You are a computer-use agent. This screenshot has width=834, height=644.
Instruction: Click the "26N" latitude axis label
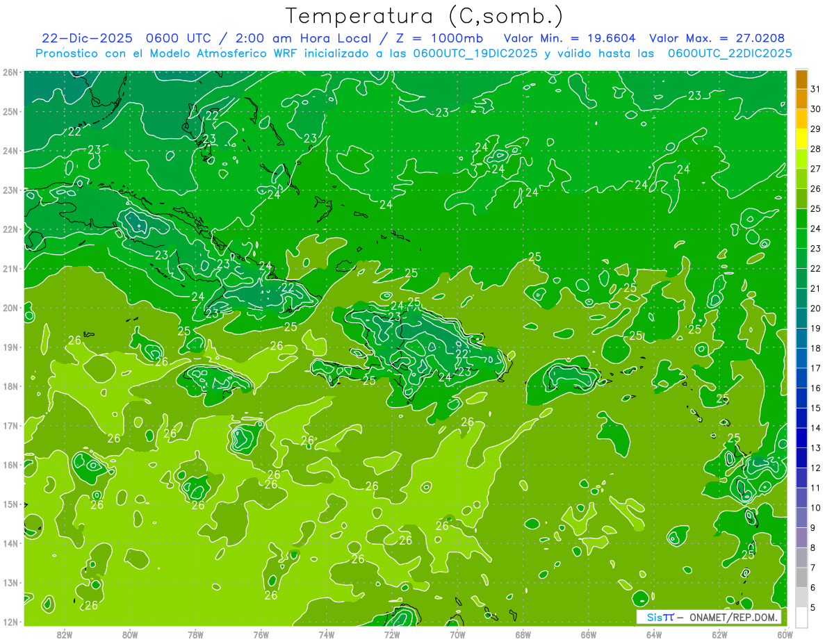[x=10, y=72]
